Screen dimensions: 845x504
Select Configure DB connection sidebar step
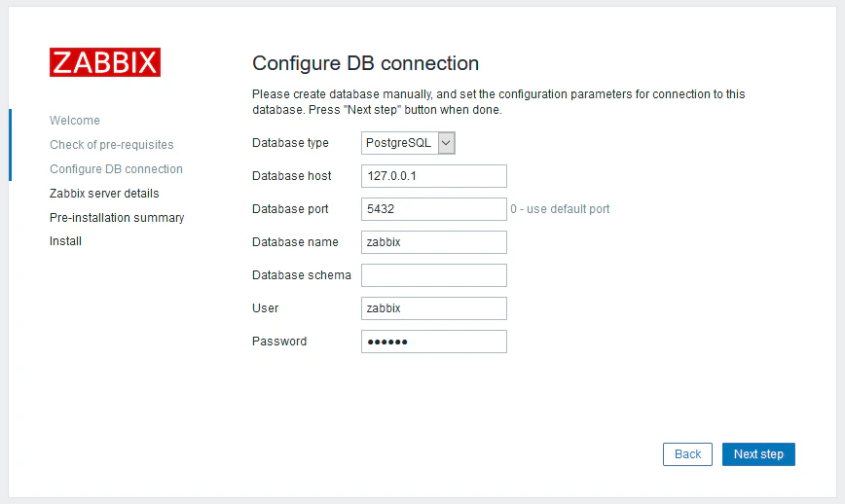click(116, 169)
